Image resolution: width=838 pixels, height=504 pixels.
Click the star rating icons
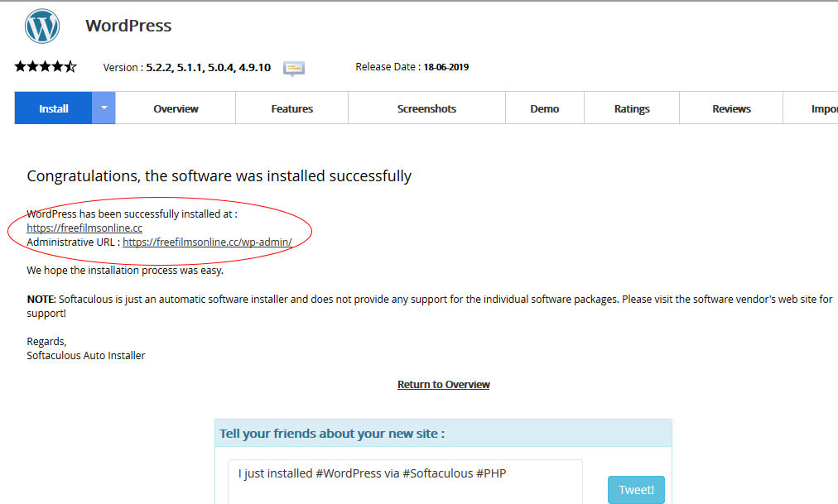pyautogui.click(x=46, y=67)
